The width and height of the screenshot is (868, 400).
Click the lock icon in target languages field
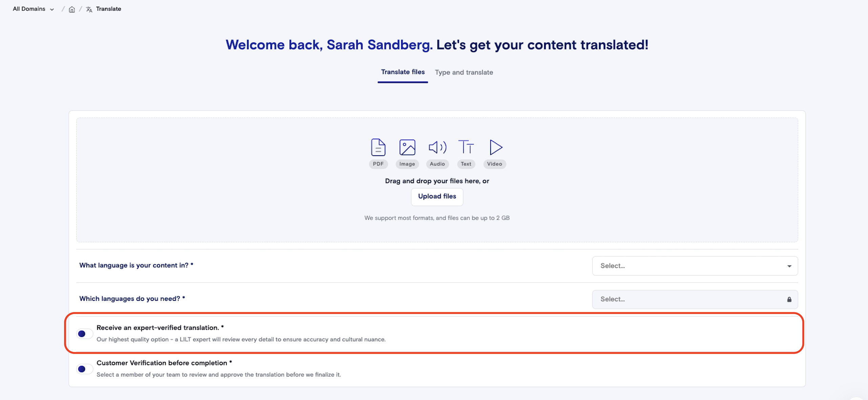click(x=789, y=299)
